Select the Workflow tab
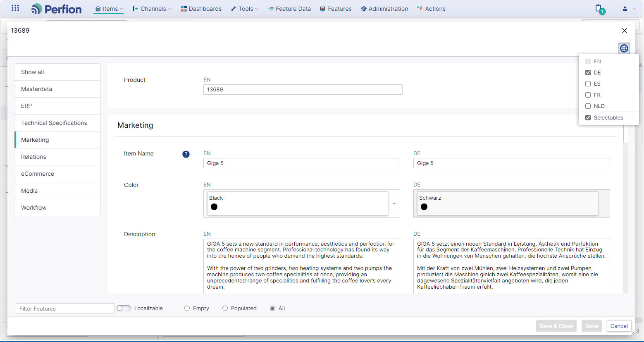Image resolution: width=644 pixels, height=342 pixels. (x=57, y=208)
